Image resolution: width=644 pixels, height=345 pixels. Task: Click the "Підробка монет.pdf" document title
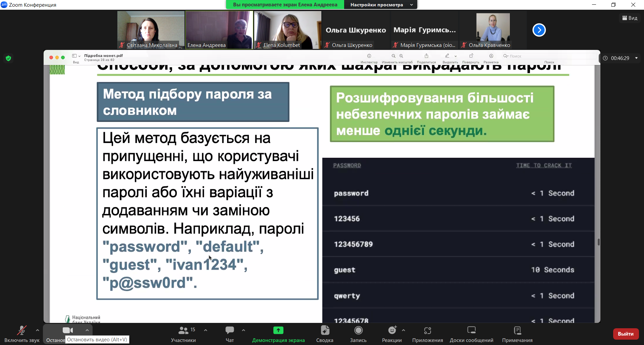(x=103, y=56)
